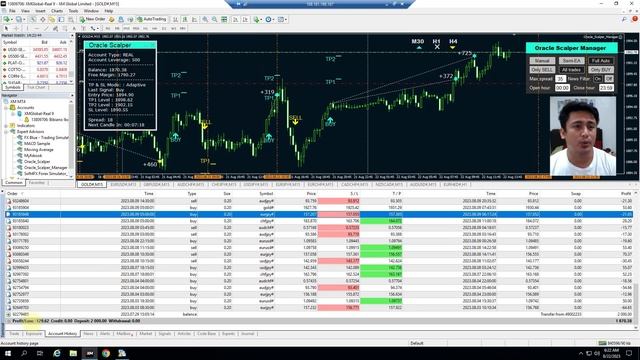Viewport: 640px width, 360px height.
Task: Select the vertical line drawing tool
Action: point(27,29)
